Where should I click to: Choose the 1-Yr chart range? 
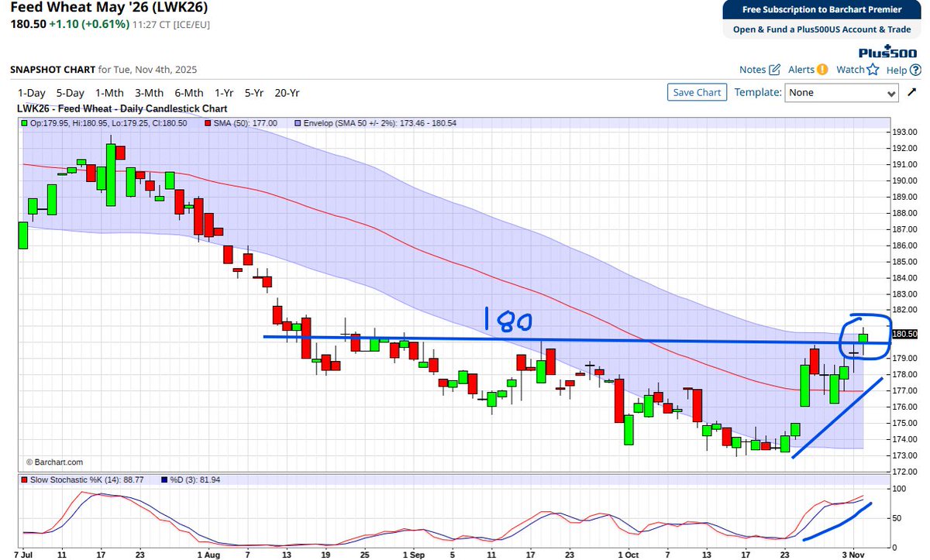pyautogui.click(x=225, y=92)
